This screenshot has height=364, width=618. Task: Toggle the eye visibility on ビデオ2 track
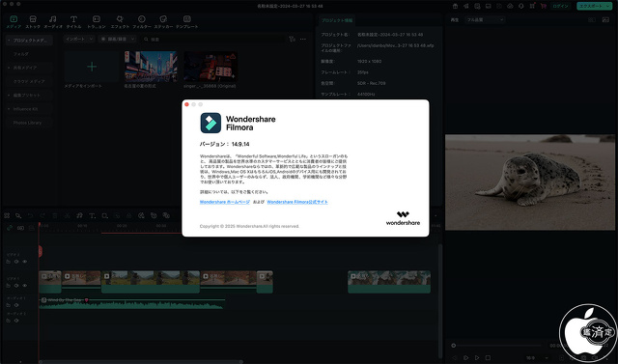tap(25, 262)
